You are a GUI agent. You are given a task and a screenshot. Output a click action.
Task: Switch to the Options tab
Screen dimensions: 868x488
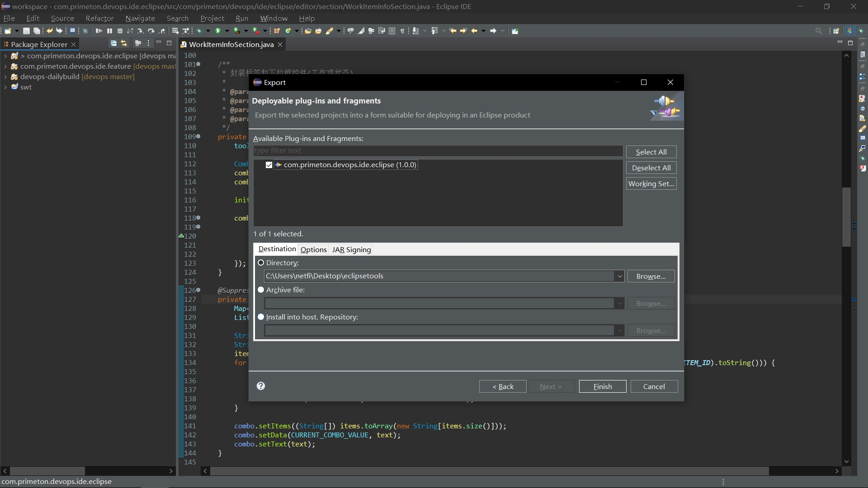313,249
